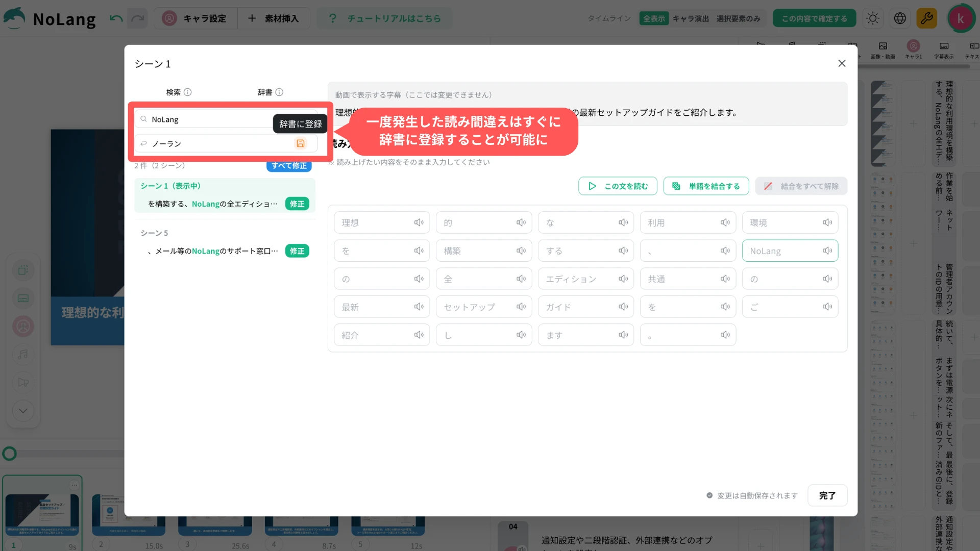This screenshot has width=980, height=551.
Task: Click the 字幕表示 track icon
Action: point(944,49)
